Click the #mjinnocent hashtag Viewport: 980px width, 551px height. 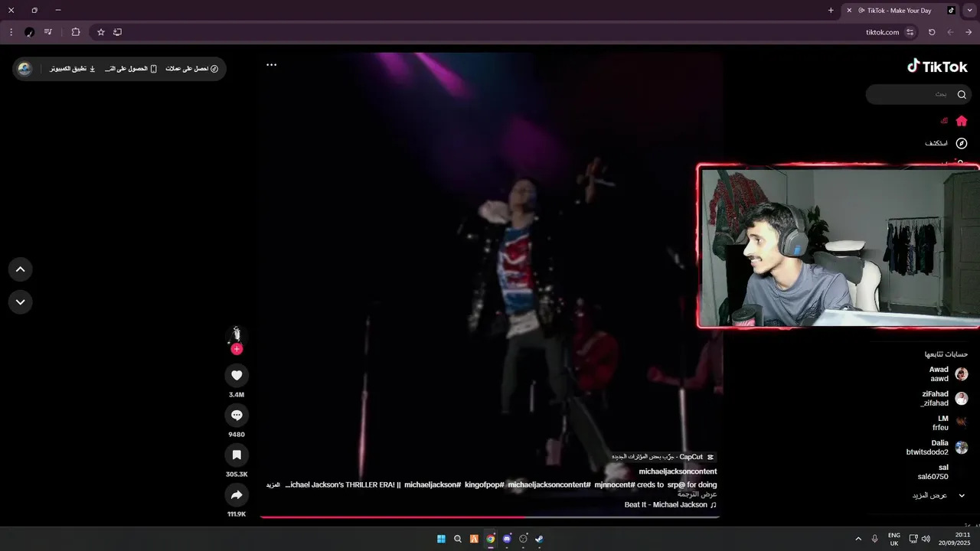tap(615, 485)
